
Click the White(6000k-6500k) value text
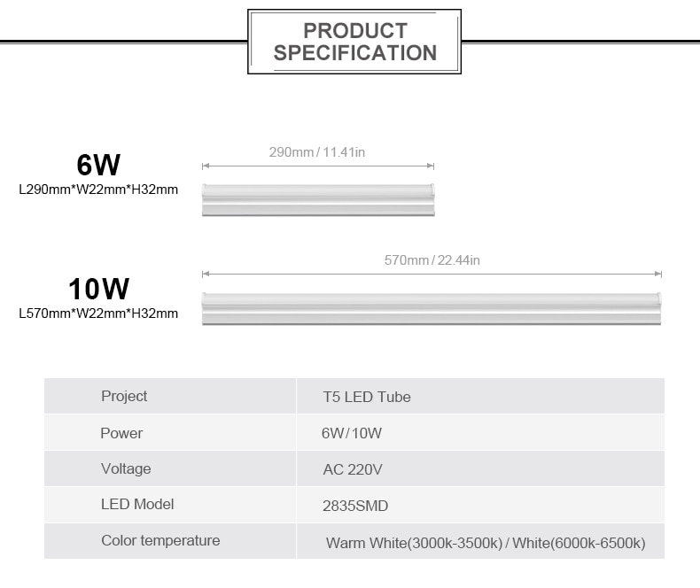coord(579,543)
